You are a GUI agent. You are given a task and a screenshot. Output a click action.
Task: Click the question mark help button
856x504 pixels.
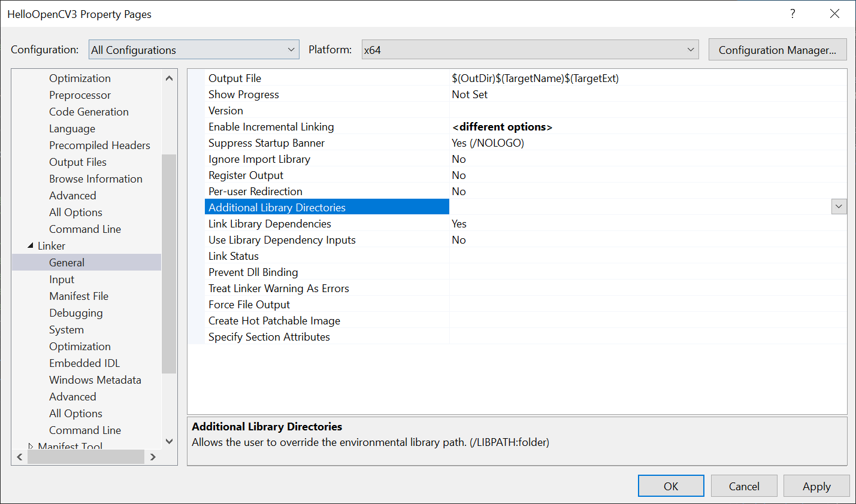[x=793, y=14]
